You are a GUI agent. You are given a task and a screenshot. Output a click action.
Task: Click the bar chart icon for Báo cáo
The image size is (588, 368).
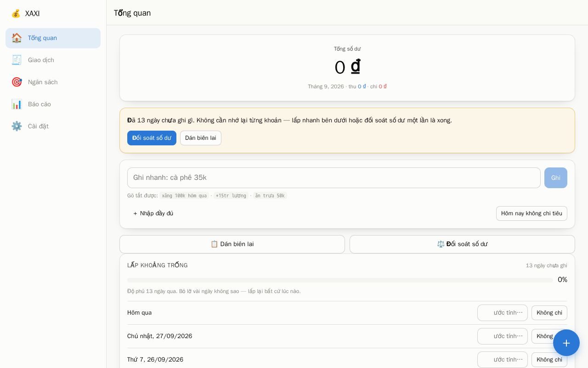tap(17, 104)
